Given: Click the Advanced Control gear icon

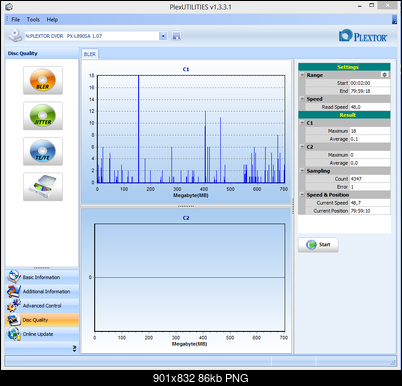Looking at the screenshot, I should pos(14,305).
